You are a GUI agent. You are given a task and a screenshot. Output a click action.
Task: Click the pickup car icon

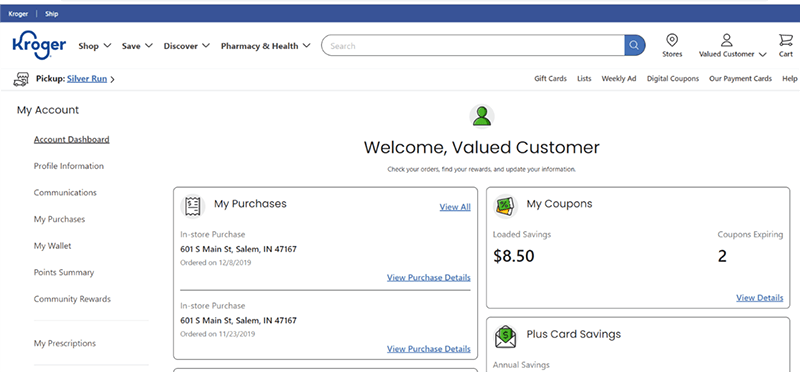coord(21,79)
